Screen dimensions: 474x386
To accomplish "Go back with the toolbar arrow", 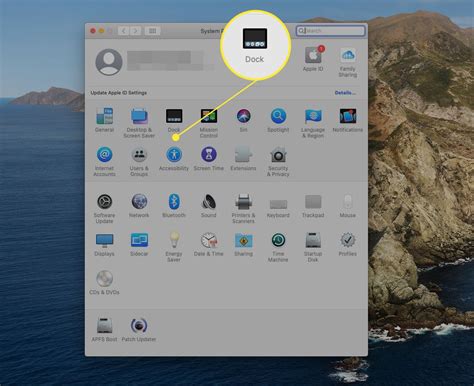I will [x=124, y=31].
